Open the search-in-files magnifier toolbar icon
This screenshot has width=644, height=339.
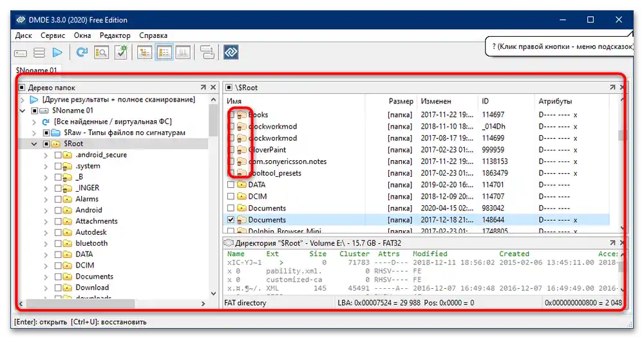tap(102, 53)
